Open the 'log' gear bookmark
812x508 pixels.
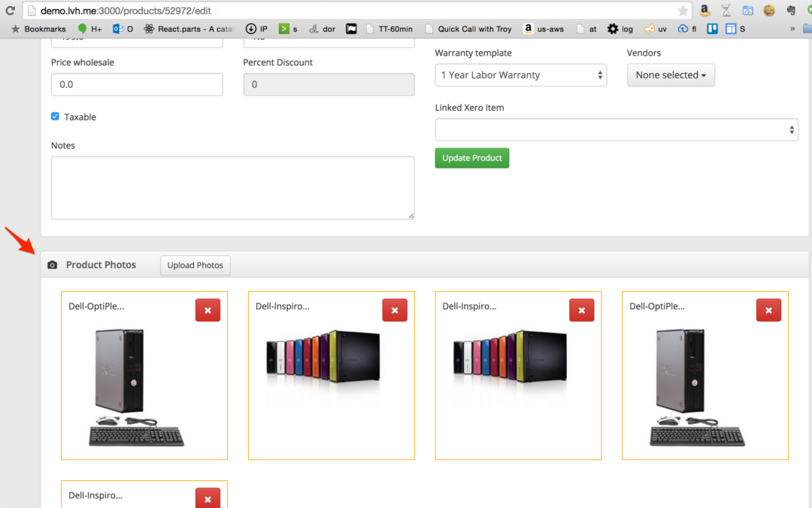pos(620,29)
